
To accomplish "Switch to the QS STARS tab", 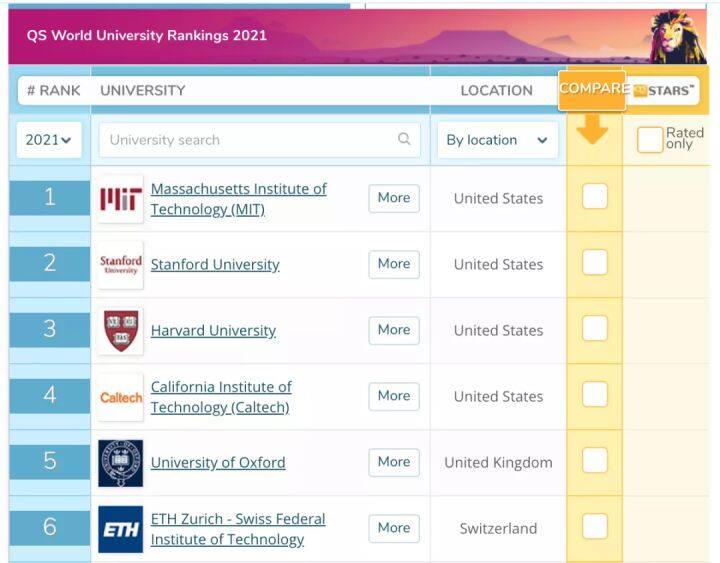I will (664, 90).
